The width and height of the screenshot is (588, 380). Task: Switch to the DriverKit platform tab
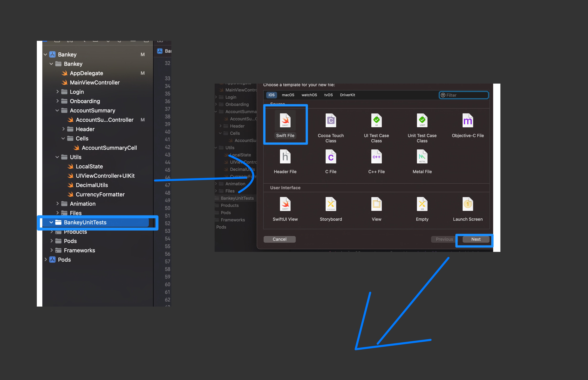pos(347,95)
